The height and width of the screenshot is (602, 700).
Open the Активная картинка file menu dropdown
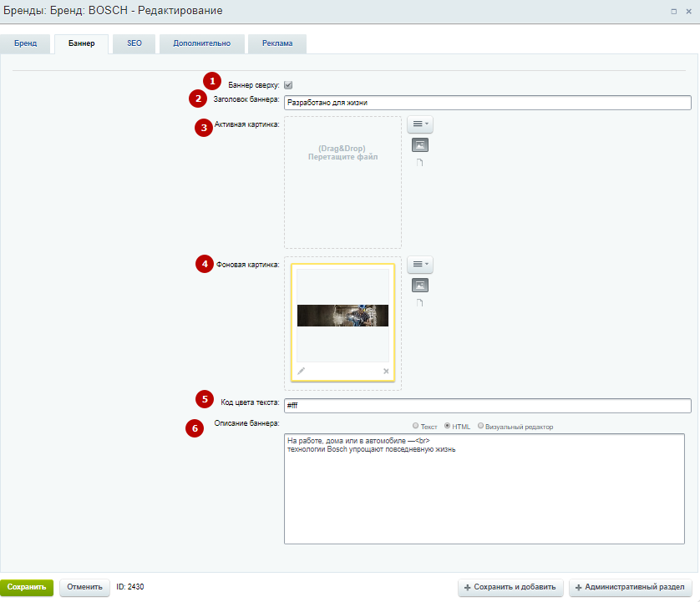[420, 124]
